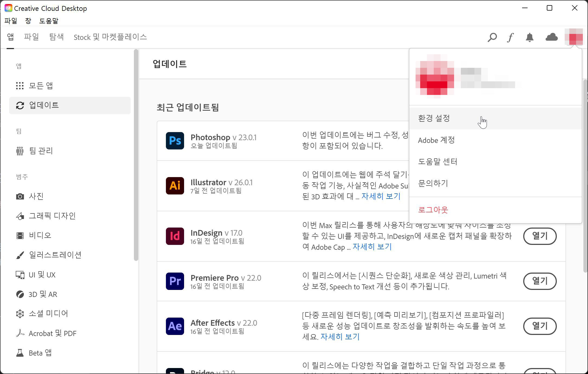Switch to Stock 및 마켓플레이스 tab
The image size is (588, 374).
coord(110,37)
